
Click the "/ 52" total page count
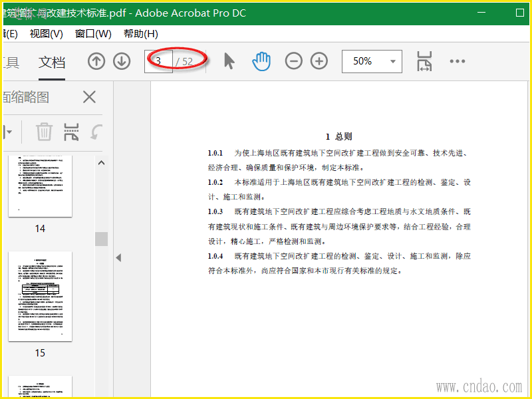[184, 62]
